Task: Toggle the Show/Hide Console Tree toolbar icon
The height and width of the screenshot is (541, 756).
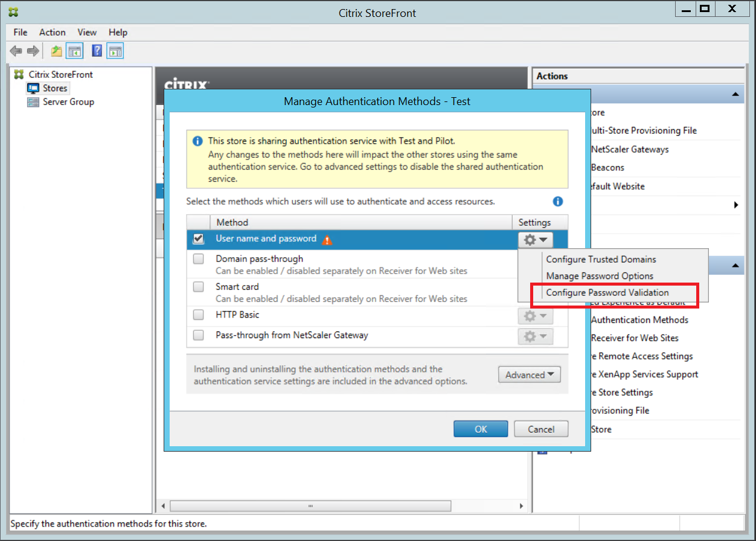Action: (x=74, y=51)
